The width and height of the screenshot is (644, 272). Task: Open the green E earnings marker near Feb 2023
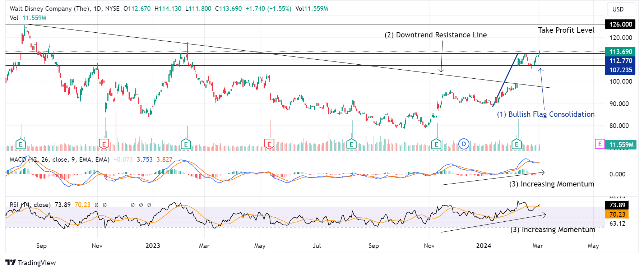(x=186, y=144)
